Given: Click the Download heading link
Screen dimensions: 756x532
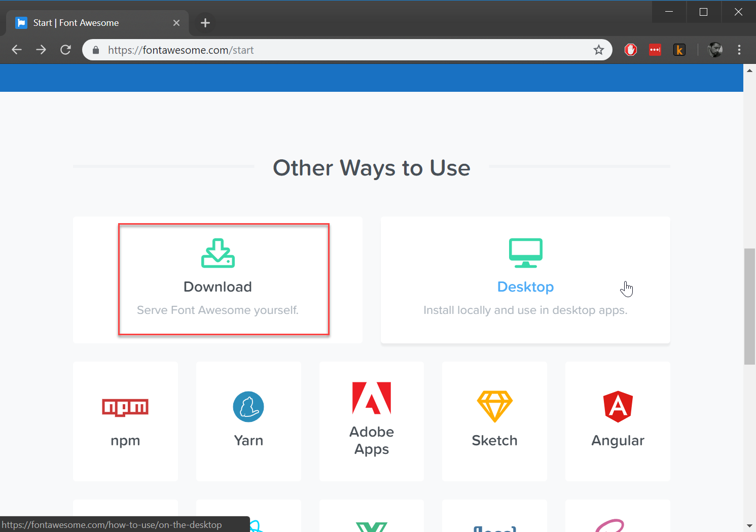Looking at the screenshot, I should pos(218,287).
